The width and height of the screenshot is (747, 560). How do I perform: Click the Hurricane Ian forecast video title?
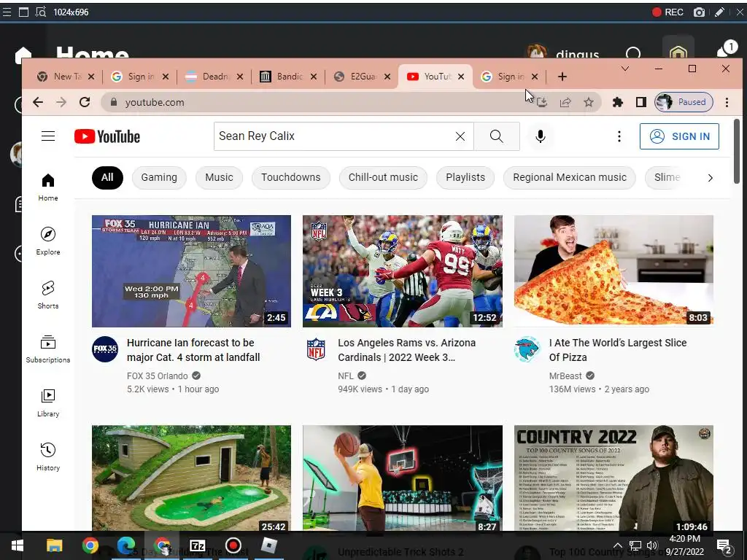pyautogui.click(x=193, y=350)
